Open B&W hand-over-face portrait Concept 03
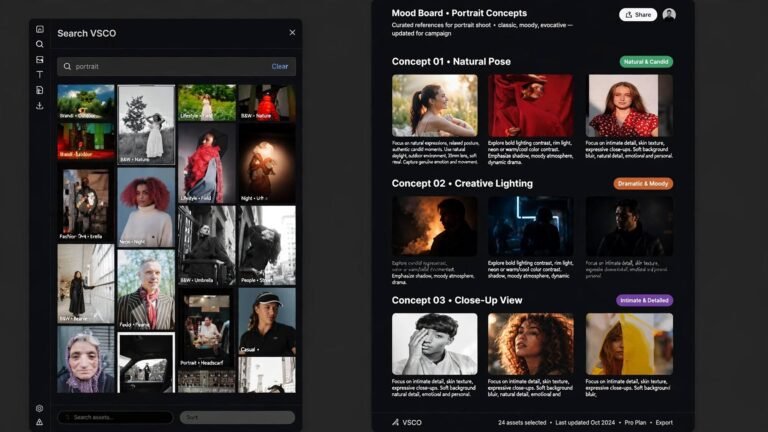Viewport: 768px width, 432px height. point(434,344)
